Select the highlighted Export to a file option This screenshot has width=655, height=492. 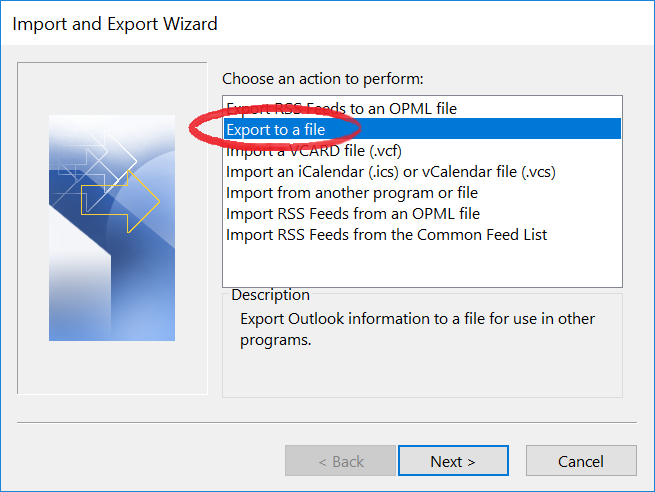(x=422, y=129)
